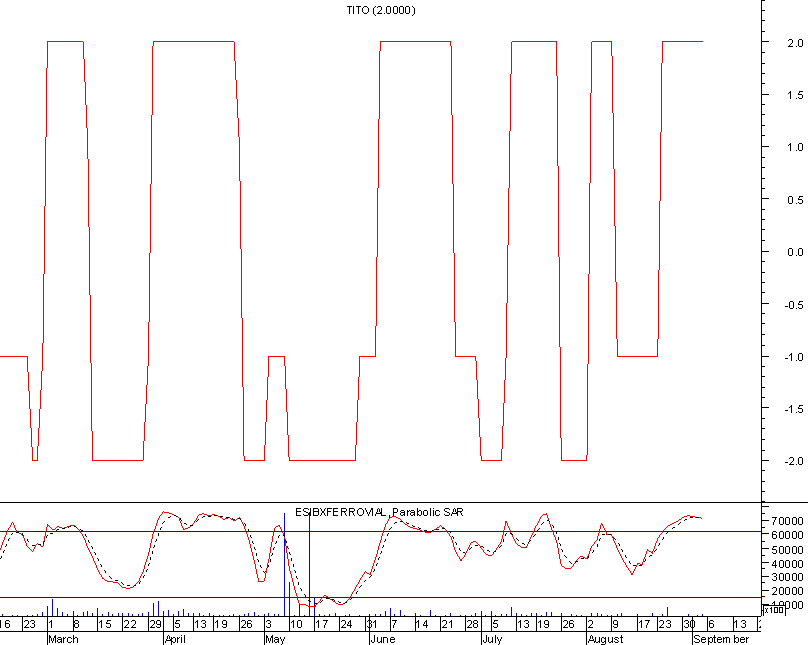
Task: Click the date label 6 in September
Action: pos(711,624)
